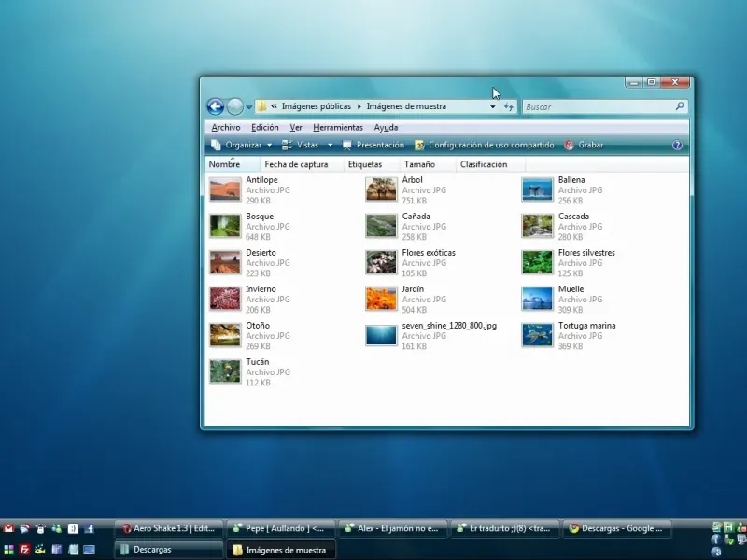Sort by Fecha de captura column

pos(302,164)
